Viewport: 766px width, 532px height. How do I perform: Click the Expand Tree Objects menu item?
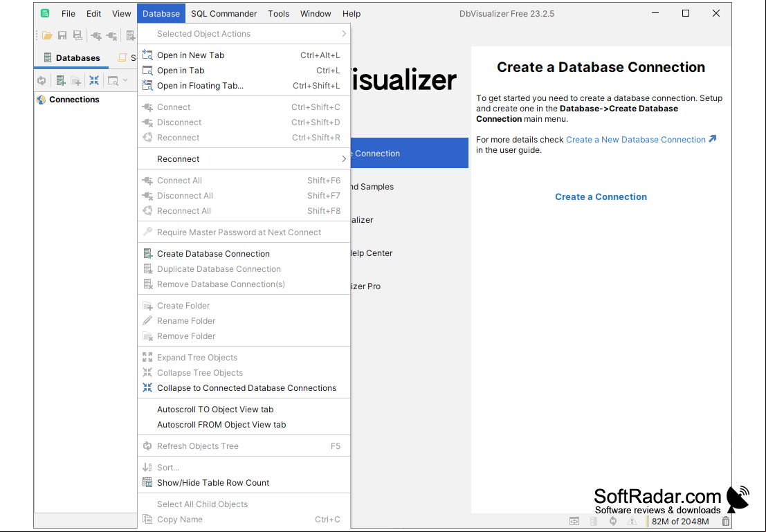244,357
